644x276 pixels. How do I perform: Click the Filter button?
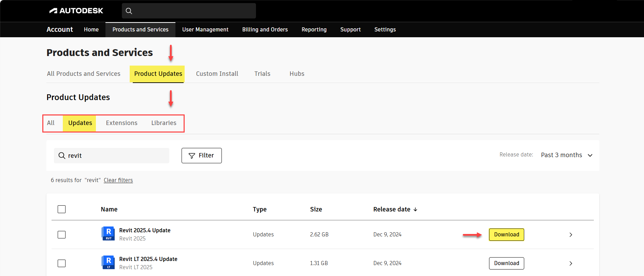coord(202,155)
